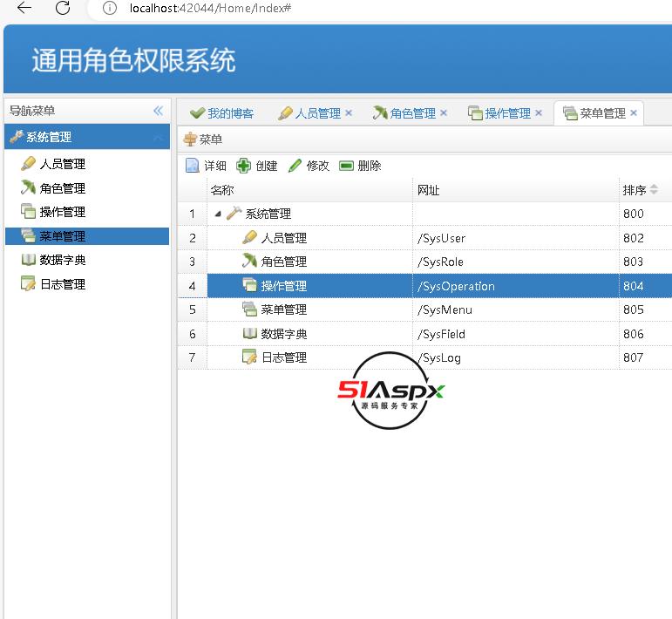Click the 菜单 panel title
The image size is (672, 619).
point(210,139)
